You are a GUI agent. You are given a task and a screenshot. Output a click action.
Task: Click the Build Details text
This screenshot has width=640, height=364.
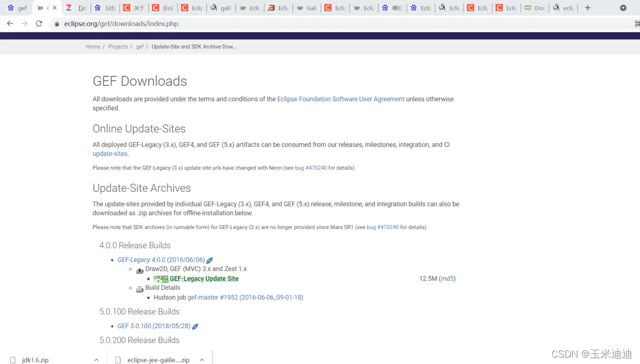163,288
